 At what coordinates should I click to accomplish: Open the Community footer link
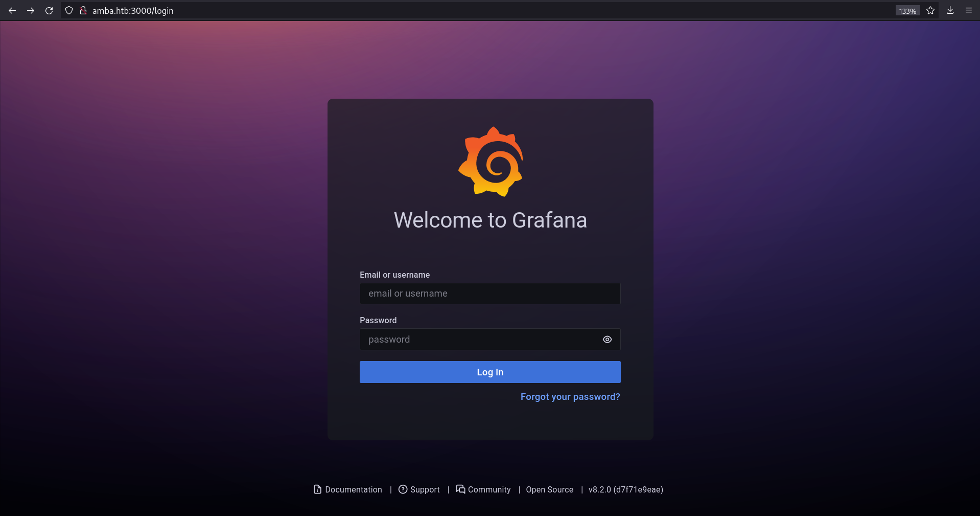(x=483, y=489)
